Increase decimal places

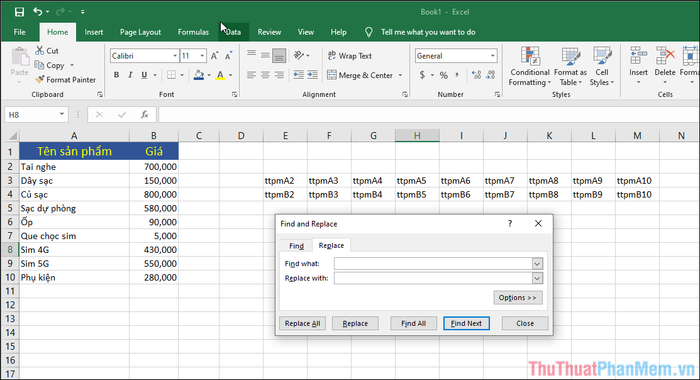click(x=476, y=75)
